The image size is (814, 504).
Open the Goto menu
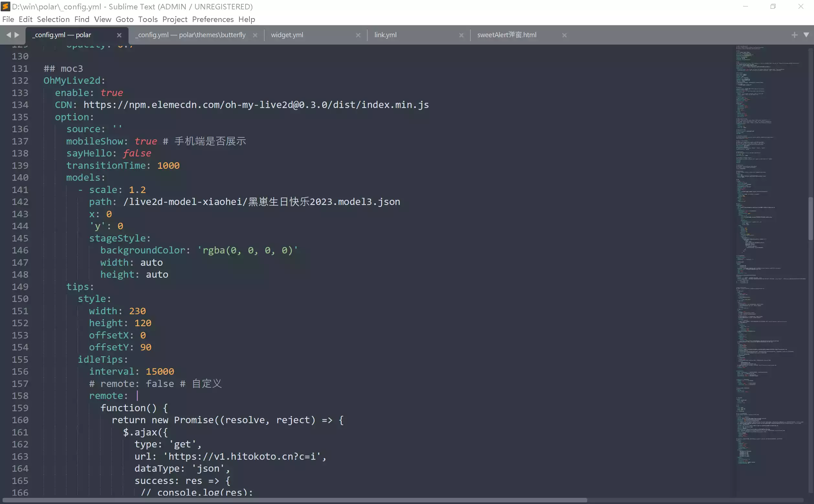click(125, 19)
